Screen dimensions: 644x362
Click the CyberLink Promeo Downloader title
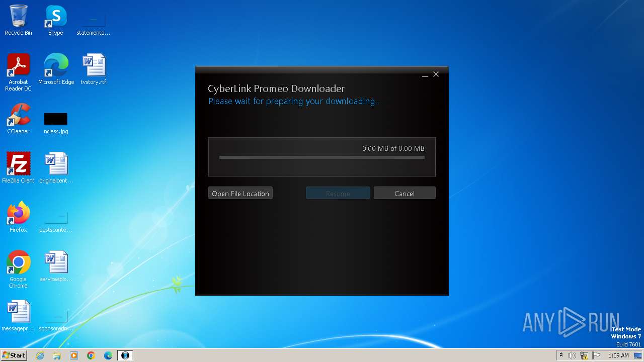(x=276, y=88)
